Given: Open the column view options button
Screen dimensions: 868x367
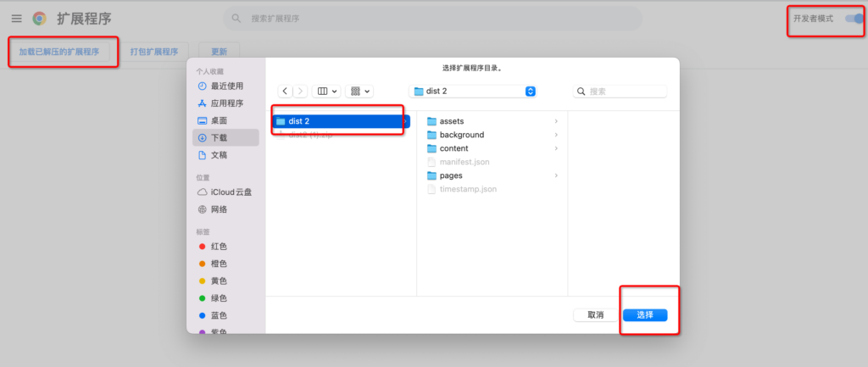Looking at the screenshot, I should 326,92.
